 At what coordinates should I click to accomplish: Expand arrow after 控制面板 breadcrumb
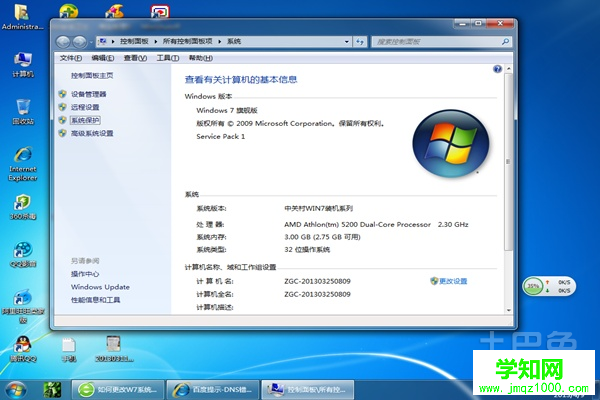point(156,42)
